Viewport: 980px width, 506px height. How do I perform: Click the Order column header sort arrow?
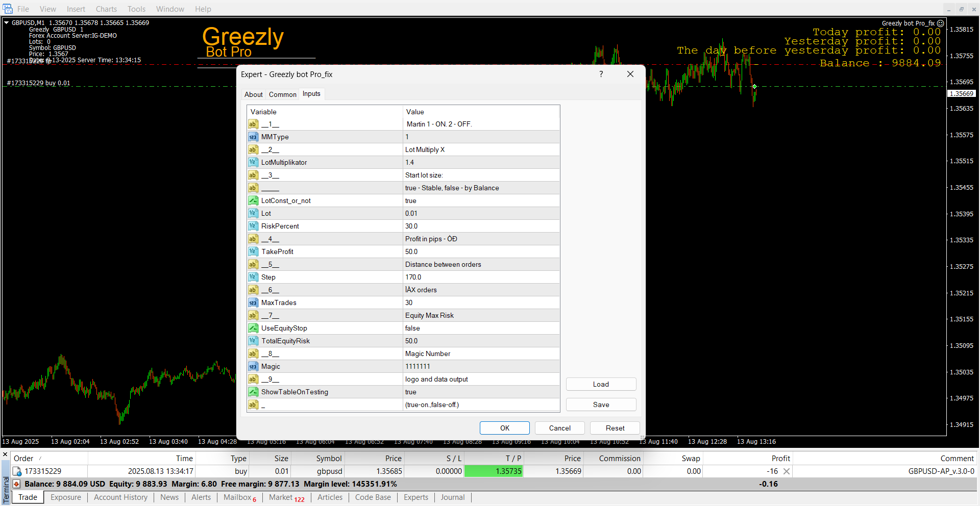point(40,458)
